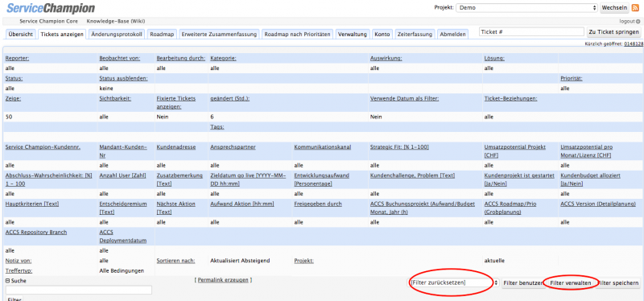The height and width of the screenshot is (301, 644).
Task: Click the Lösung filter link
Action: click(494, 58)
